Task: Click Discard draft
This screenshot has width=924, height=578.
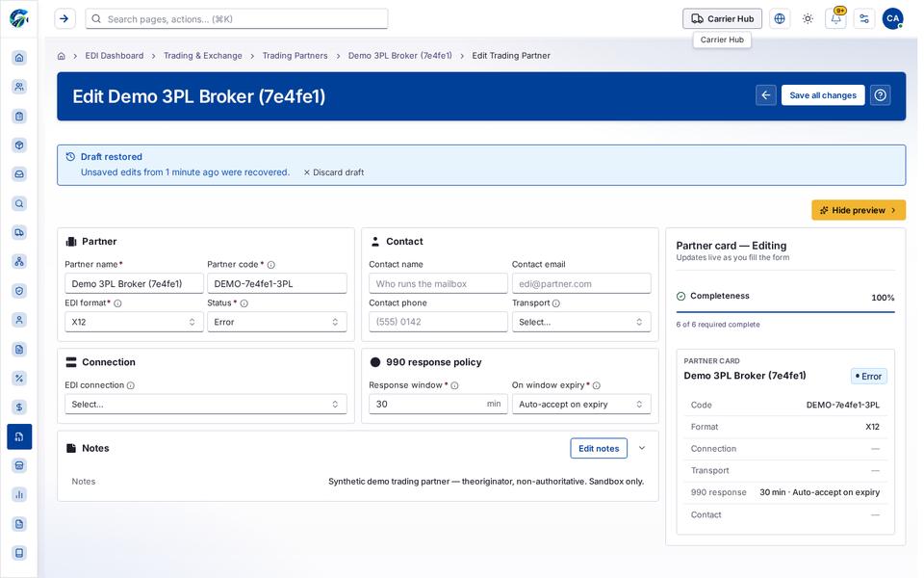Action: point(334,172)
